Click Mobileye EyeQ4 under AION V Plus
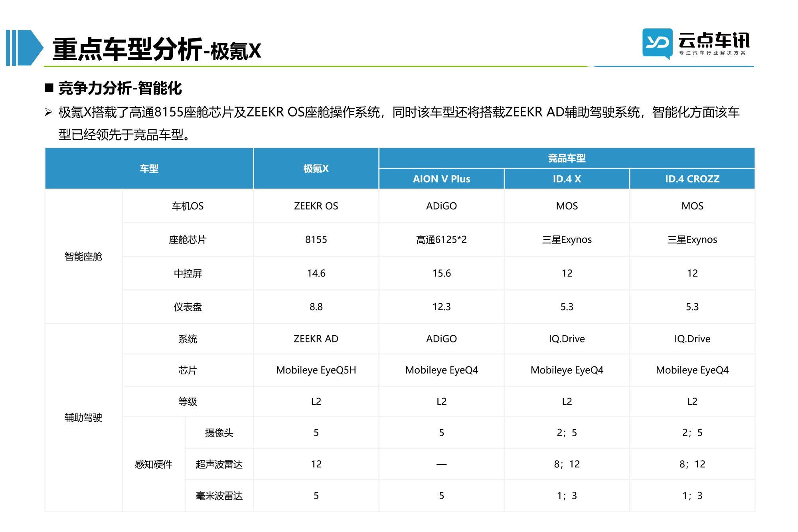798x532 pixels. [x=441, y=370]
